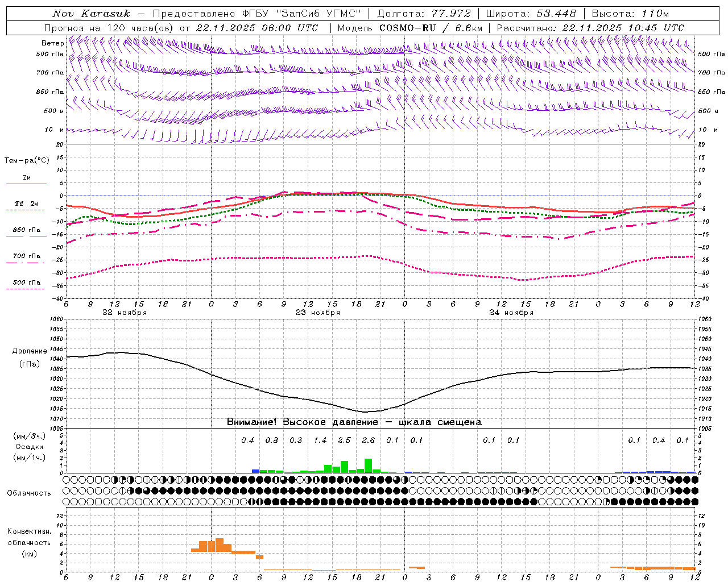
Task: Click the 2.5 precipitation amount value
Action: pyautogui.click(x=344, y=440)
